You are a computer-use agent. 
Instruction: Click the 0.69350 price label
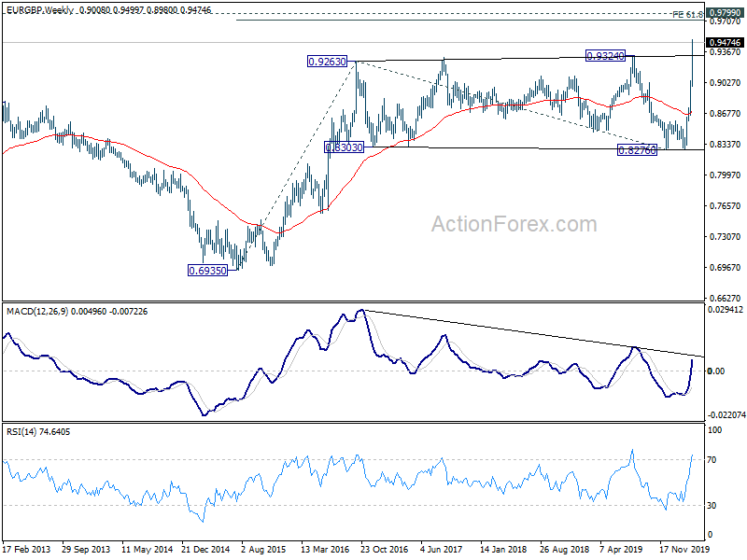coord(207,271)
